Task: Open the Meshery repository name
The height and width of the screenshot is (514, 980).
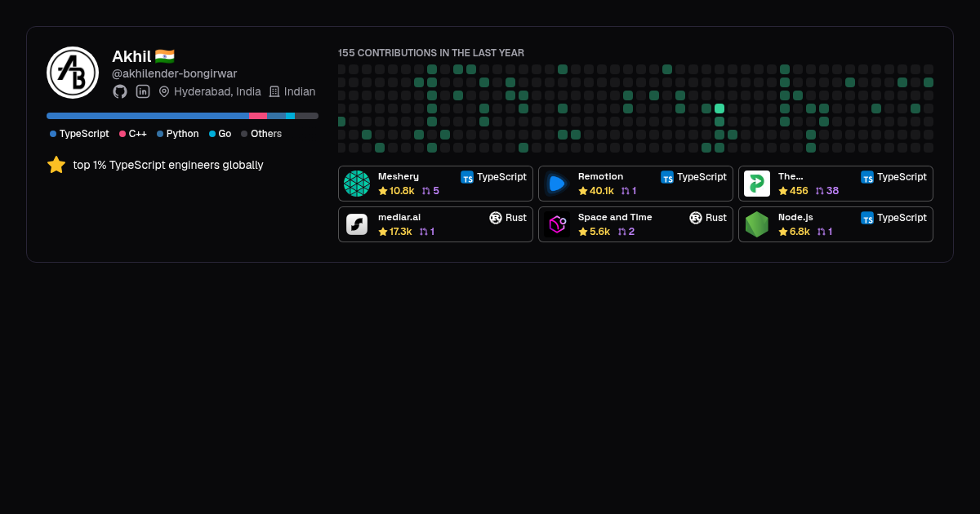Action: pyautogui.click(x=399, y=176)
